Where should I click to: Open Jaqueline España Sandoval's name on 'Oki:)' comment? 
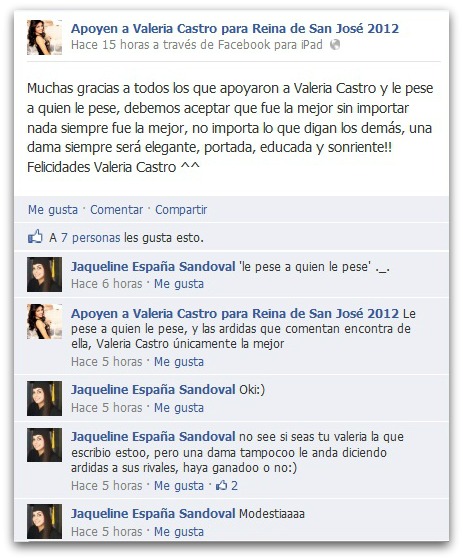coord(153,390)
